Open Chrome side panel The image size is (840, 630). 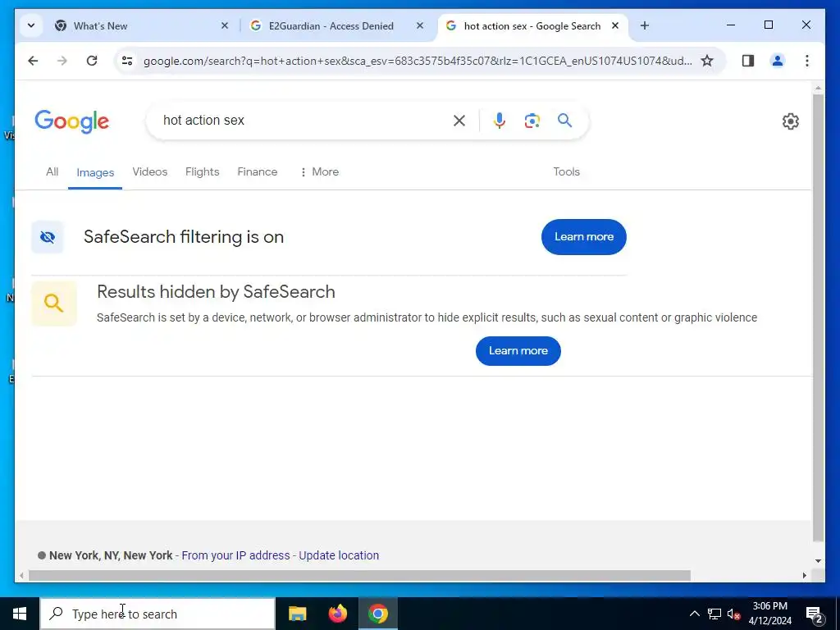(748, 61)
